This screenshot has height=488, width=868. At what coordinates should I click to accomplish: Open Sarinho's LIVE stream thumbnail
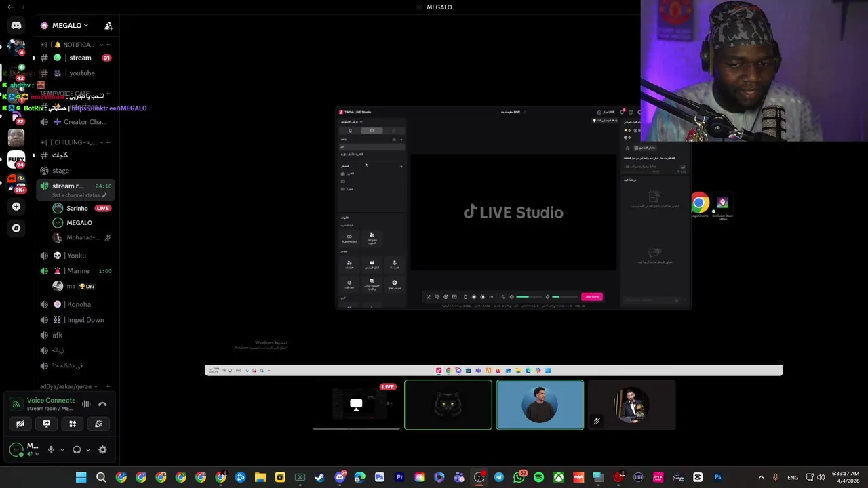pyautogui.click(x=356, y=405)
